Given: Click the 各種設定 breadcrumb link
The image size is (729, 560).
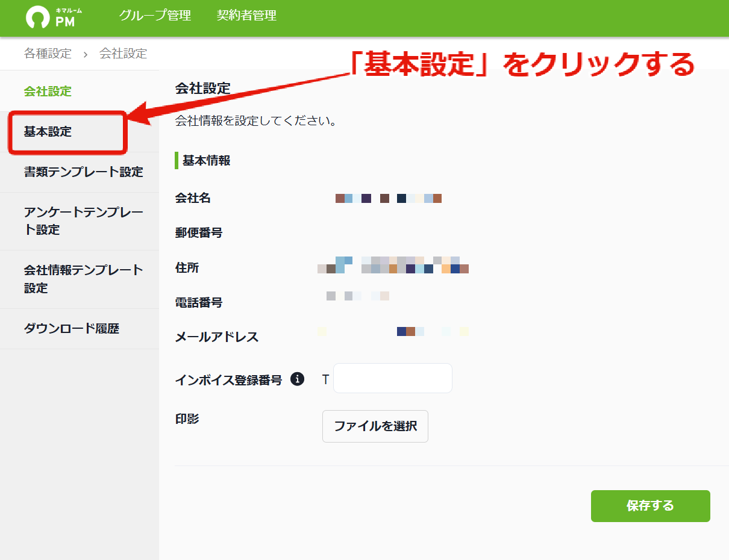Looking at the screenshot, I should [48, 54].
